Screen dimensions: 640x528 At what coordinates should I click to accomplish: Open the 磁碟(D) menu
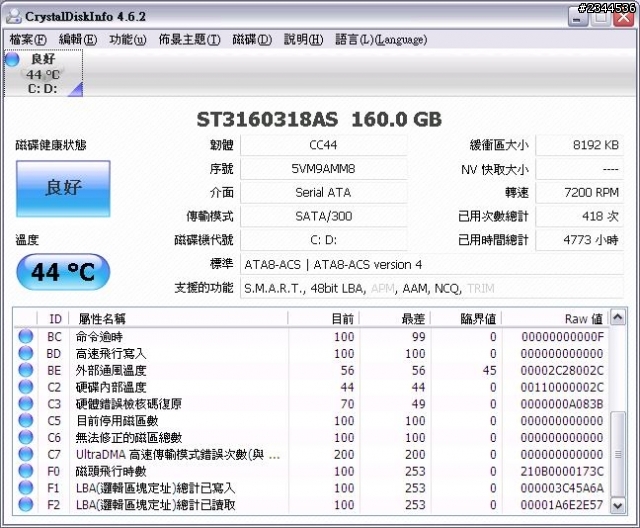click(252, 40)
